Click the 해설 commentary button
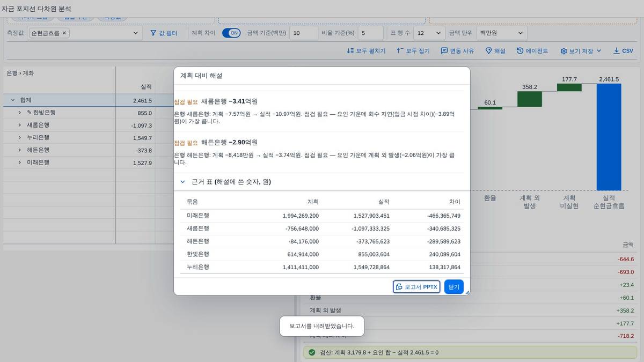 tap(495, 51)
